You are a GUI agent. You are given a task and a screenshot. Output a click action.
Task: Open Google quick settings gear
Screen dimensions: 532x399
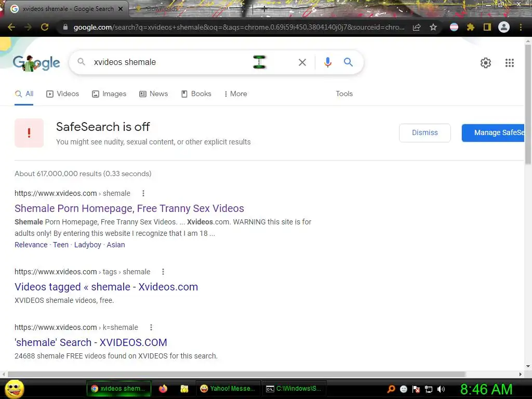486,63
